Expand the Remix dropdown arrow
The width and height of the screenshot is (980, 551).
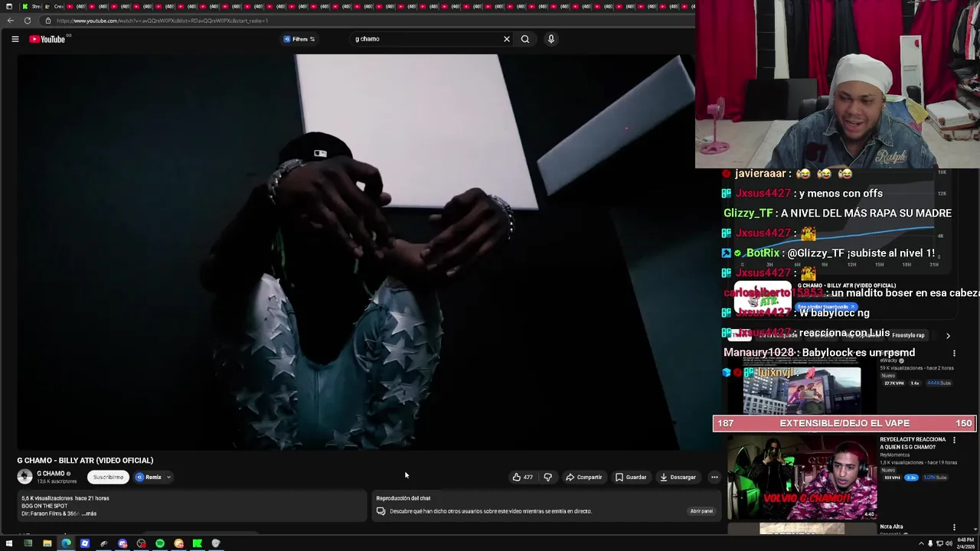169,477
